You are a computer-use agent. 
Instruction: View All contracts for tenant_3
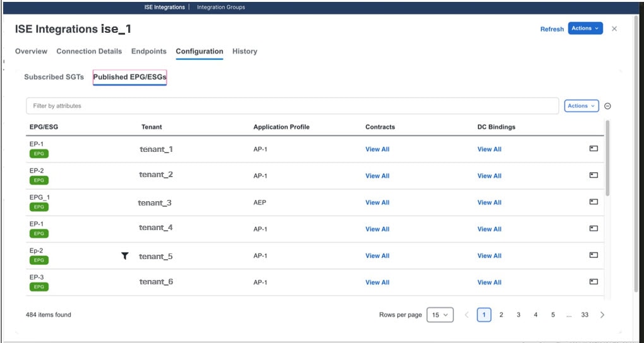point(378,202)
